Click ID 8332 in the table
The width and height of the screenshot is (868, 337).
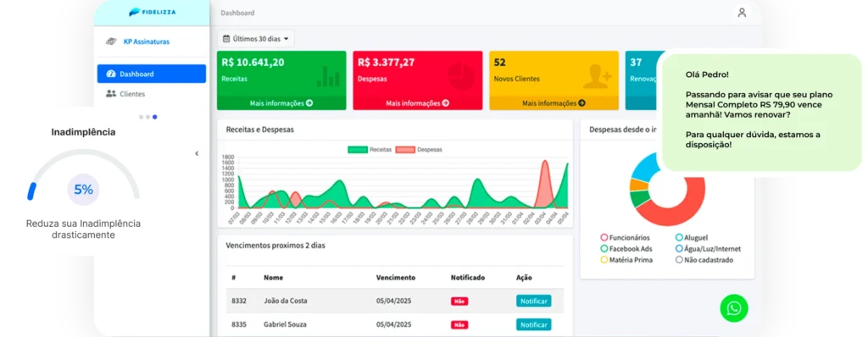point(238,301)
